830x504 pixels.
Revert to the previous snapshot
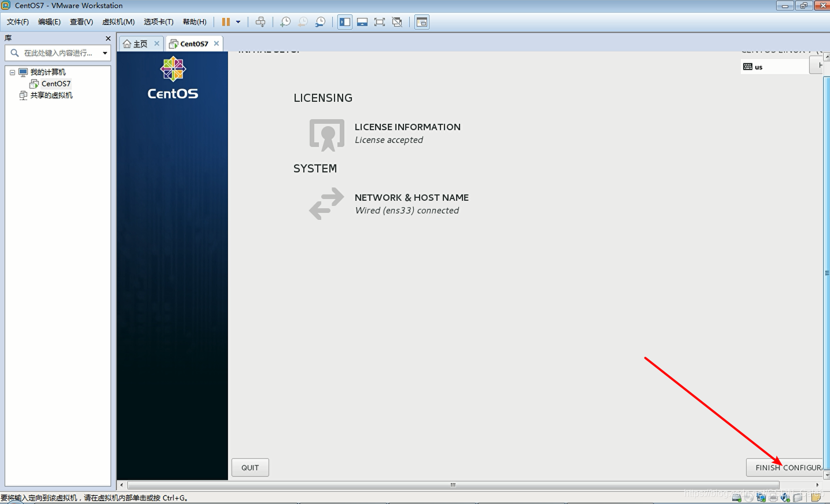[x=303, y=22]
